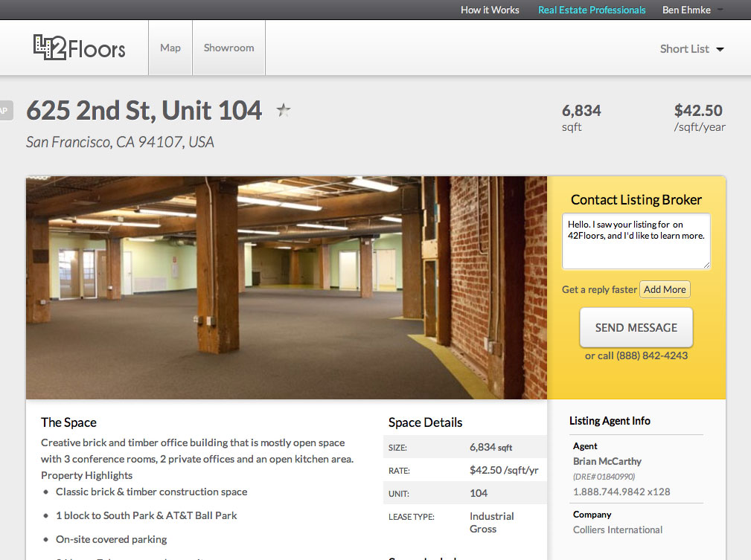Click the Contact Listing Broker heading
The image size is (751, 560).
tap(636, 199)
